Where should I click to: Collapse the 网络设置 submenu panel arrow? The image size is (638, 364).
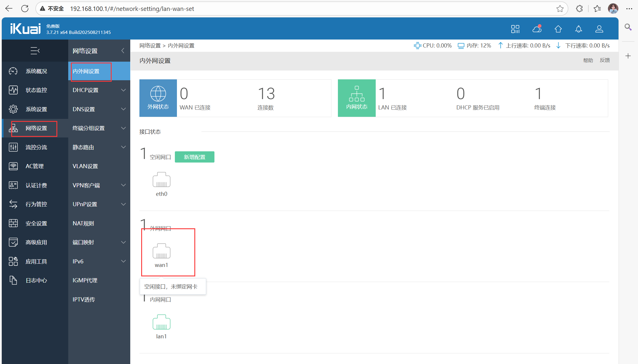click(x=123, y=51)
